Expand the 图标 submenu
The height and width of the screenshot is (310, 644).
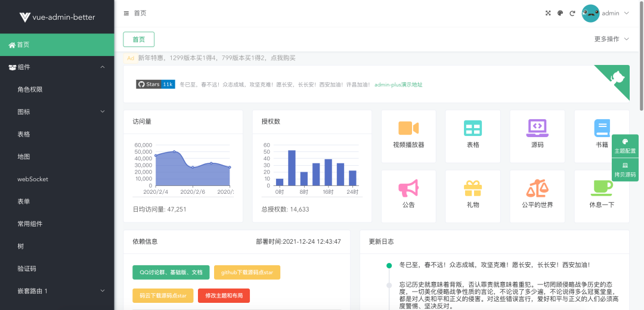coord(103,111)
